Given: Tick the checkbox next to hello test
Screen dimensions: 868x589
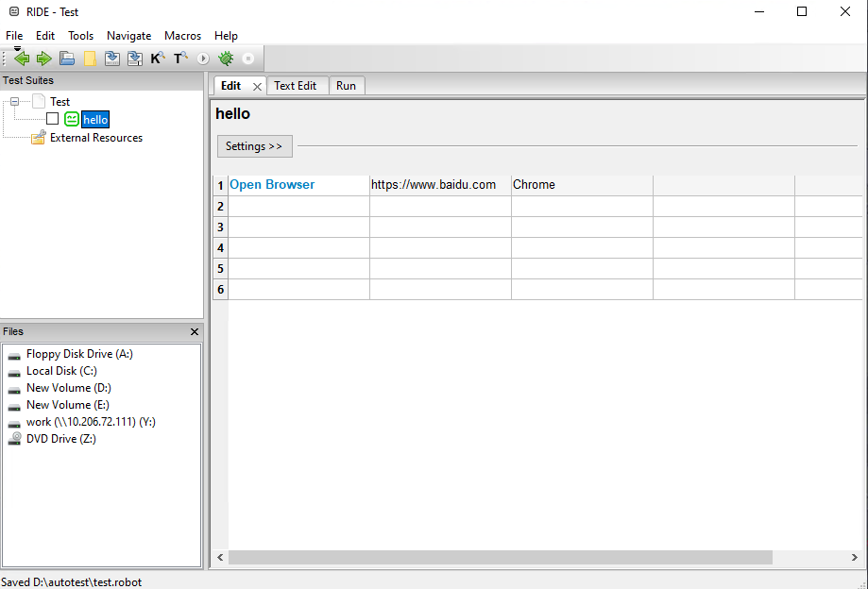Looking at the screenshot, I should [53, 119].
